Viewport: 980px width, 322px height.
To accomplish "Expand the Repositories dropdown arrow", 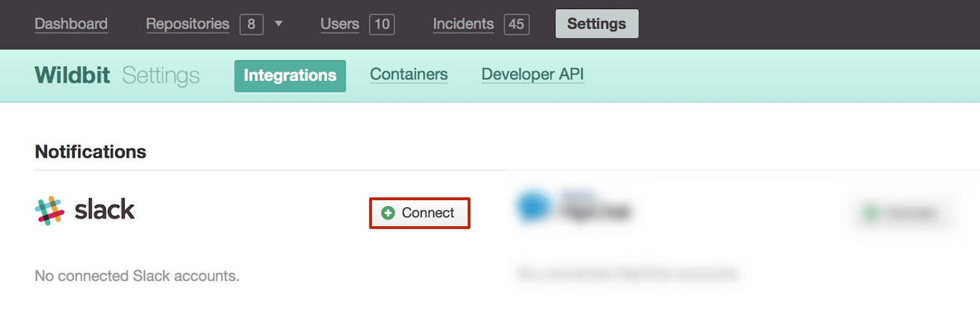I will point(279,24).
